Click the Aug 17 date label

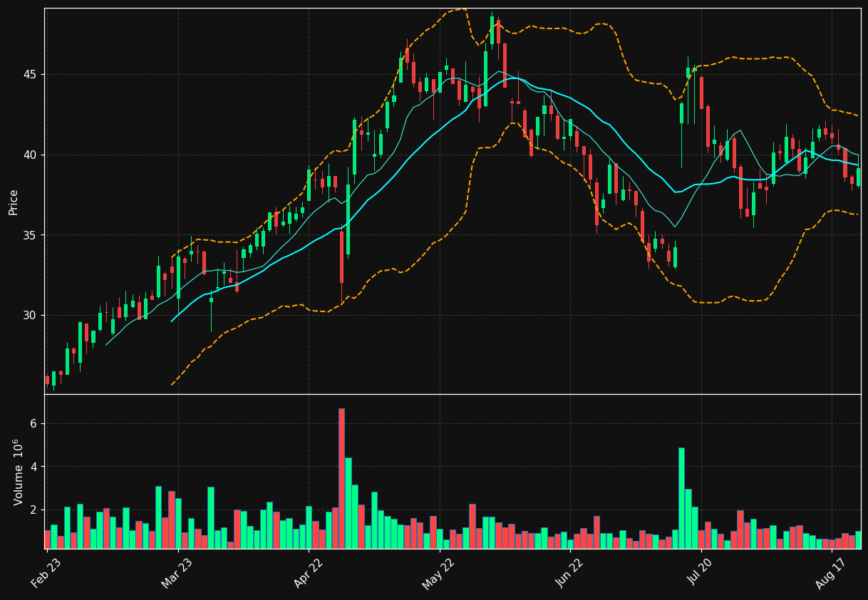(830, 575)
